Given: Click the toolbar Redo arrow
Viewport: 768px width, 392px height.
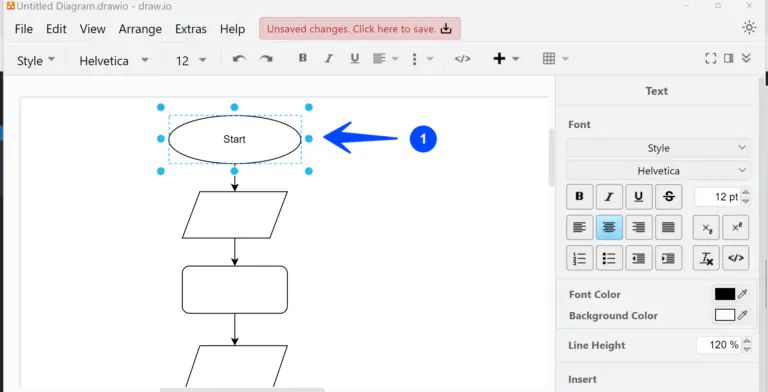Looking at the screenshot, I should (266, 59).
